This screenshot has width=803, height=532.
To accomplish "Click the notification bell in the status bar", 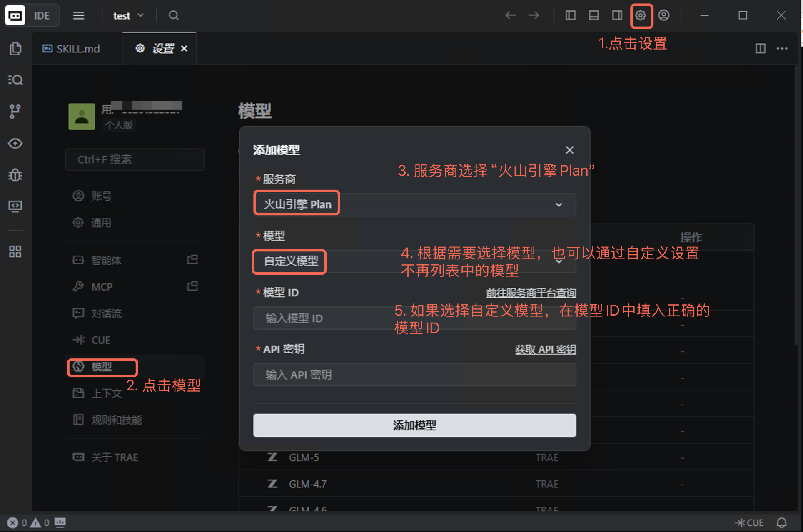I will point(781,522).
